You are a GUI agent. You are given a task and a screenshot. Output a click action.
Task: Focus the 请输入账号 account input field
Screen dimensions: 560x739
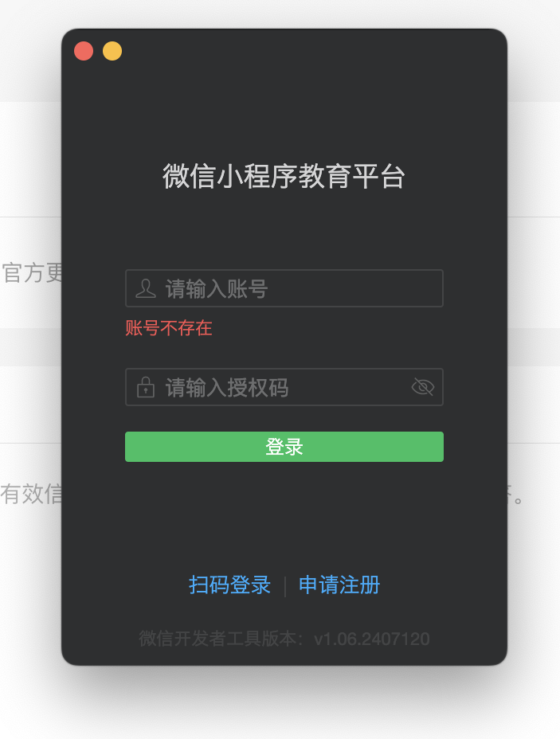[284, 288]
